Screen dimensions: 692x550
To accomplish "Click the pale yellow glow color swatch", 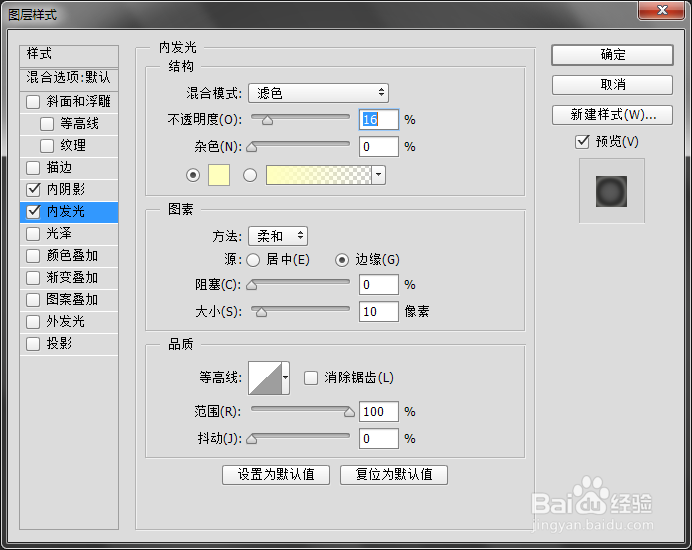I will click(219, 175).
